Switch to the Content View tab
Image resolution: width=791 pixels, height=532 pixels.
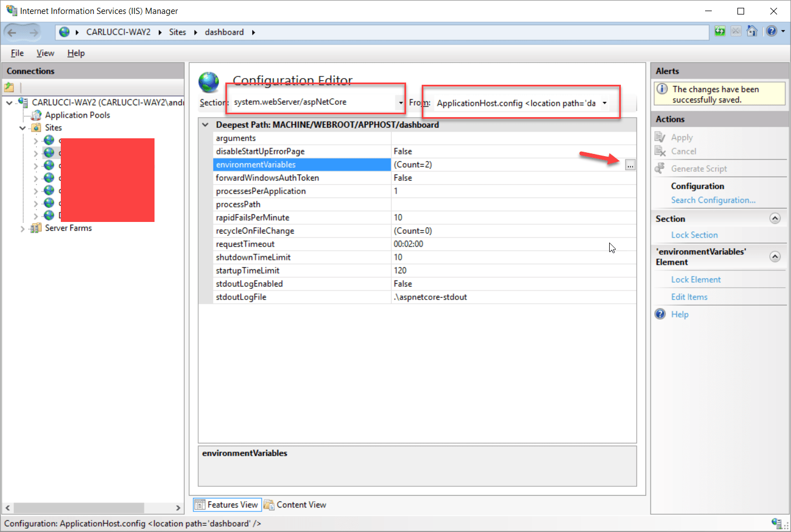point(295,505)
